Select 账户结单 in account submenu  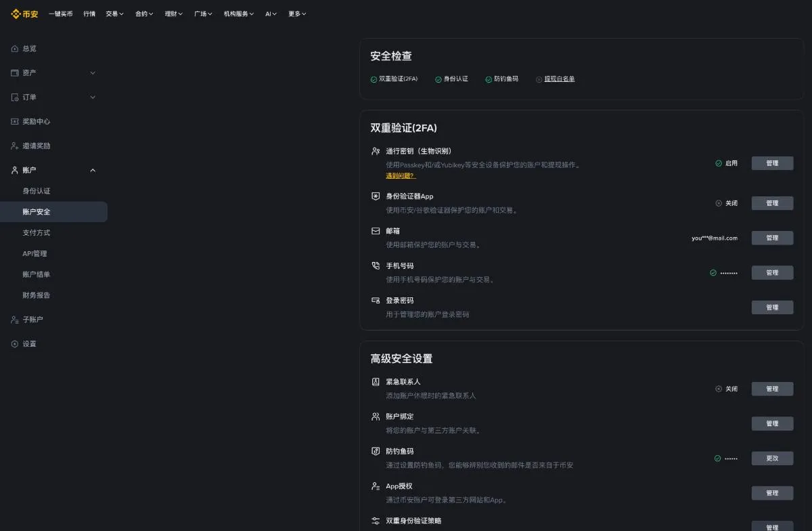pyautogui.click(x=37, y=274)
